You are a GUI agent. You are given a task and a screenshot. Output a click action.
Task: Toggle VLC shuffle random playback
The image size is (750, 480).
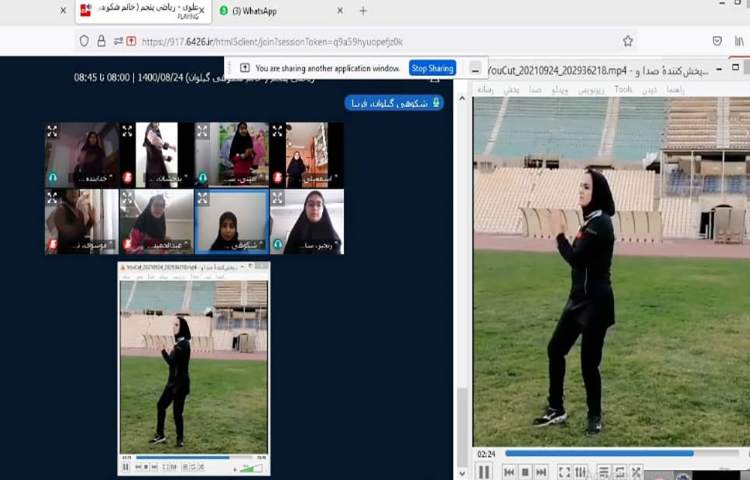(636, 472)
